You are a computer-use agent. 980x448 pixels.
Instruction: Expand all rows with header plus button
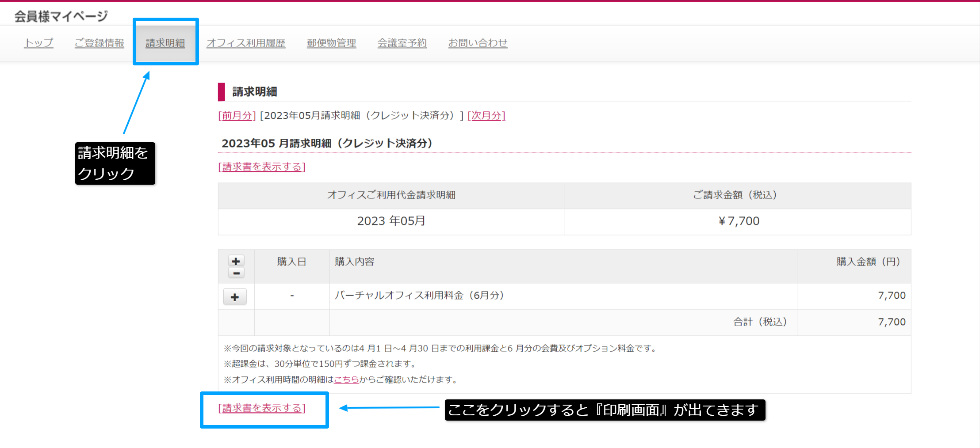[x=236, y=261]
